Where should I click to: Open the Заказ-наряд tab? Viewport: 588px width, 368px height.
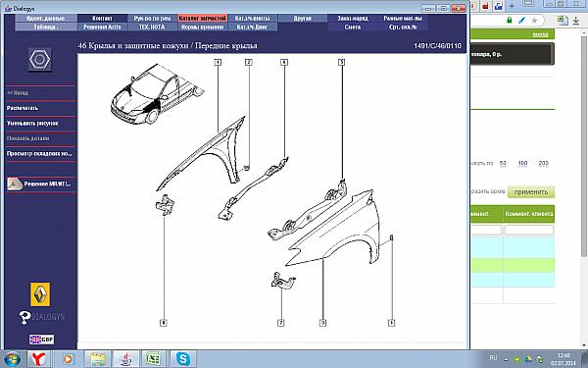pyautogui.click(x=353, y=18)
